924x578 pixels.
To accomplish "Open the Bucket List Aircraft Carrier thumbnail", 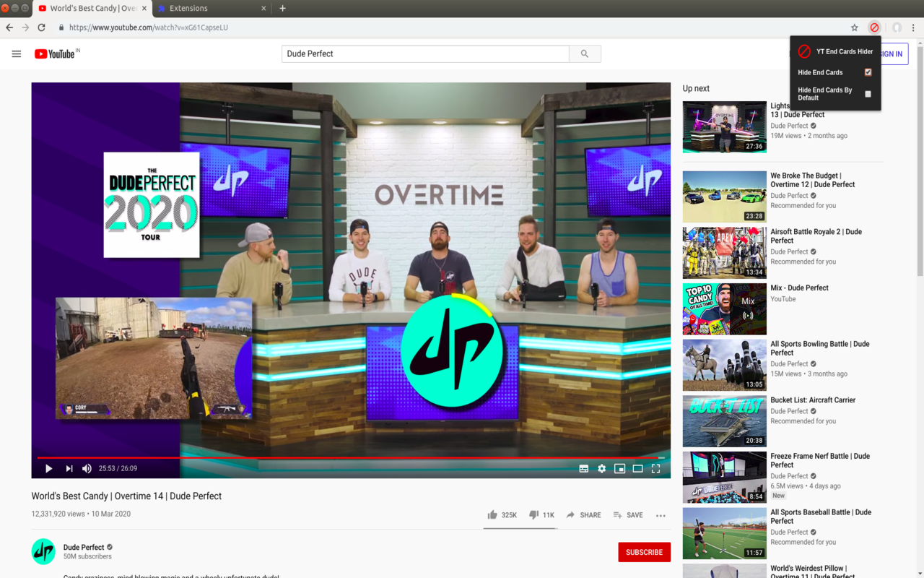I will (724, 421).
